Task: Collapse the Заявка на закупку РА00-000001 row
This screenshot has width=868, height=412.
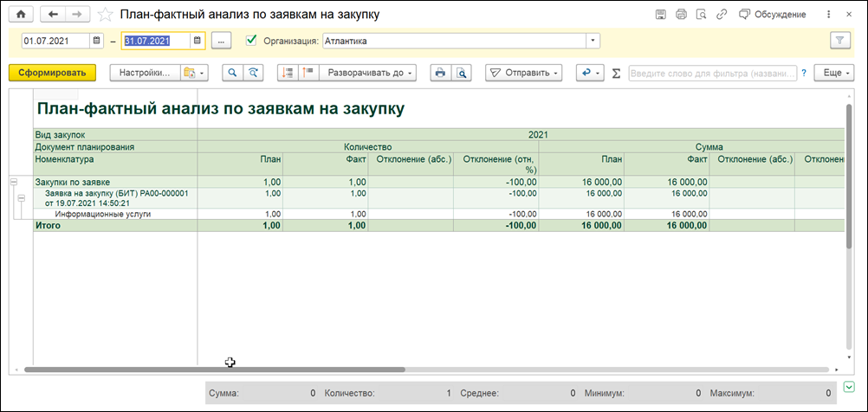Action: tap(22, 197)
